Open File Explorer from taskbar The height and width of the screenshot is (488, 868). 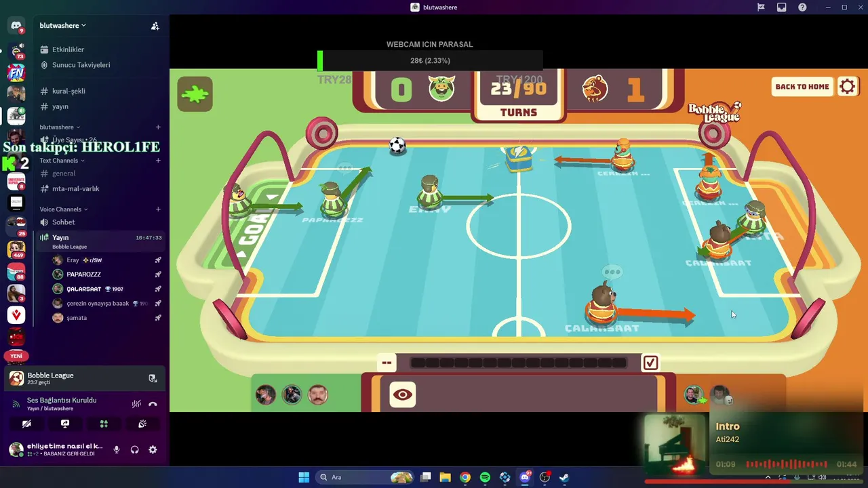446,477
